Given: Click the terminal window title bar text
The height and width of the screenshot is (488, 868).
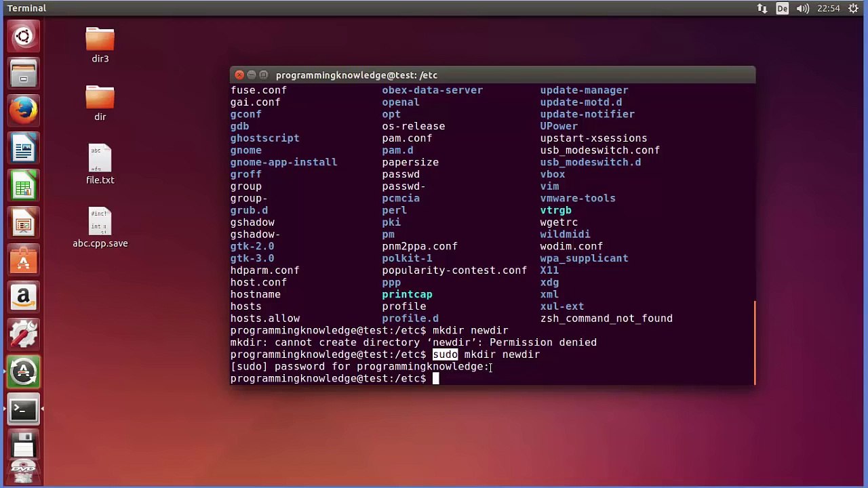Looking at the screenshot, I should [357, 75].
